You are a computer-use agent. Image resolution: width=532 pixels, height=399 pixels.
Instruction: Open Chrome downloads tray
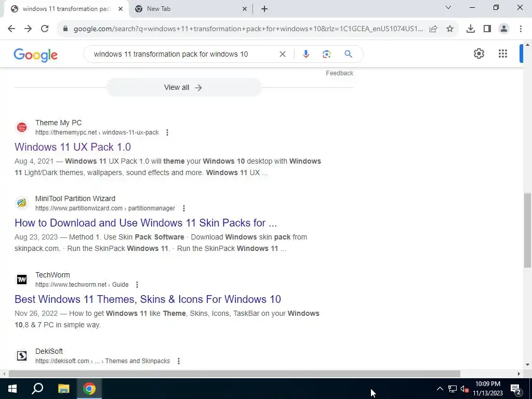[471, 29]
